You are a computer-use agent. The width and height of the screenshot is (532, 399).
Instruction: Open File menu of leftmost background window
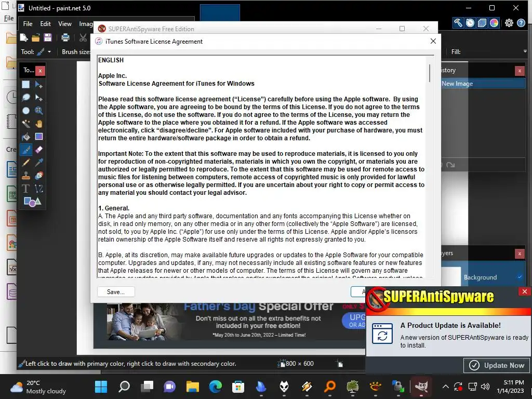point(9,18)
